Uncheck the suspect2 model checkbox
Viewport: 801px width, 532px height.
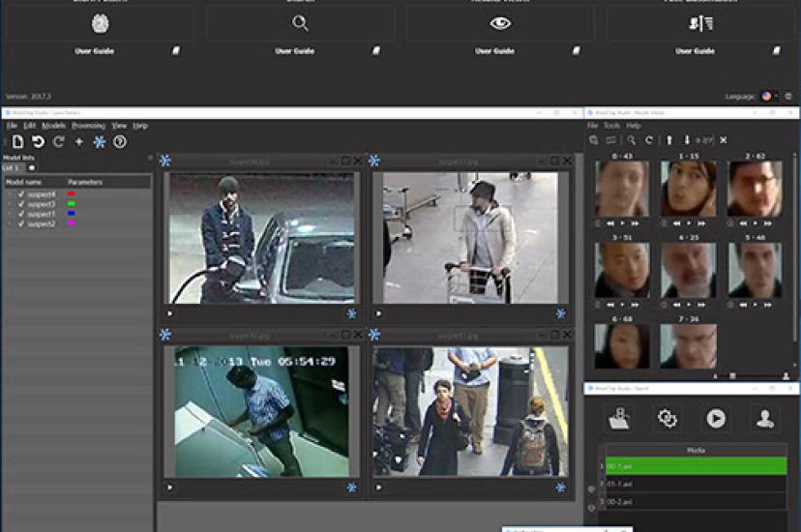21,223
